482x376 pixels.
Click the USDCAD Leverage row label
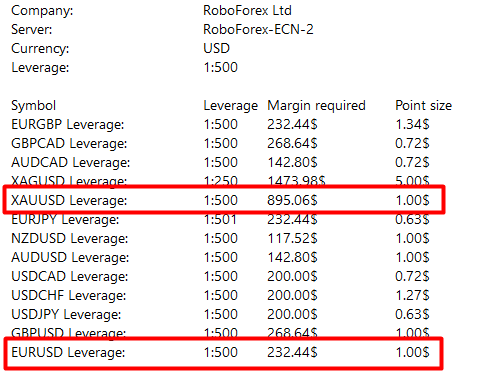pos(69,277)
